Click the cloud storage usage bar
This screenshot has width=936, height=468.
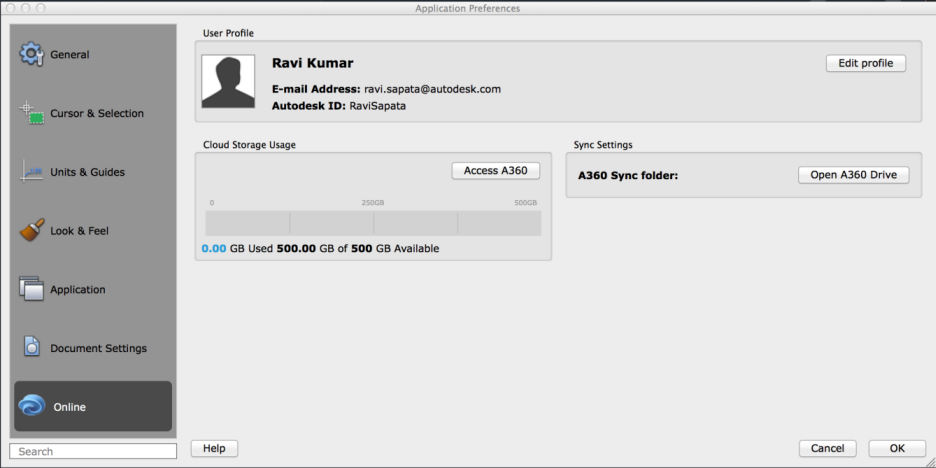[373, 223]
